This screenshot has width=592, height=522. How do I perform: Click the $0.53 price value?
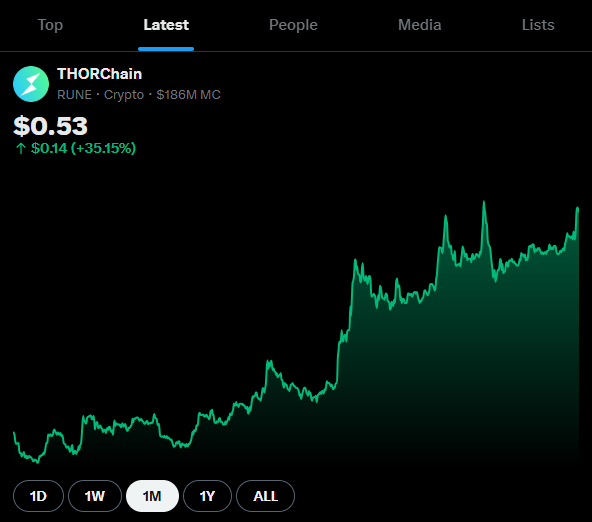coord(50,126)
